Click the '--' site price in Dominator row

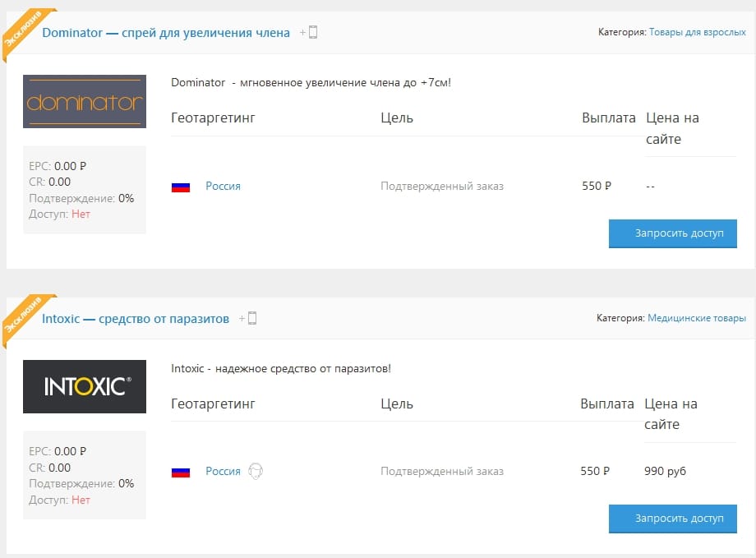click(x=651, y=187)
